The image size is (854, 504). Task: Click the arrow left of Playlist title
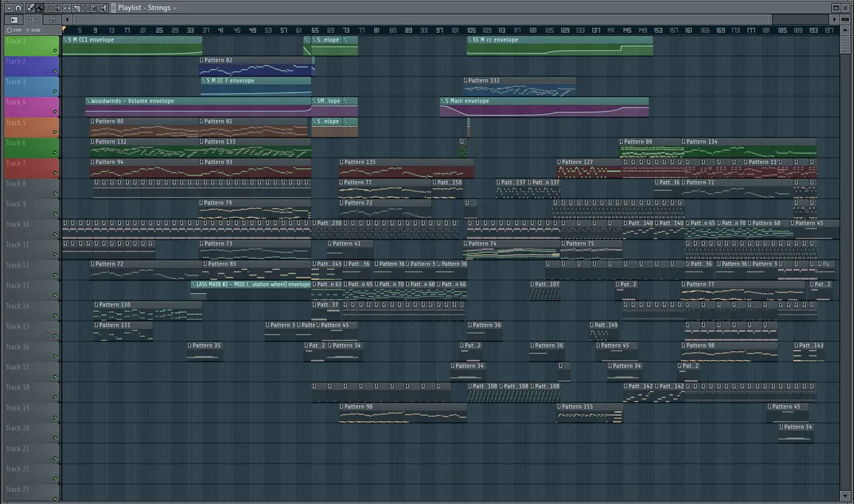tap(113, 8)
